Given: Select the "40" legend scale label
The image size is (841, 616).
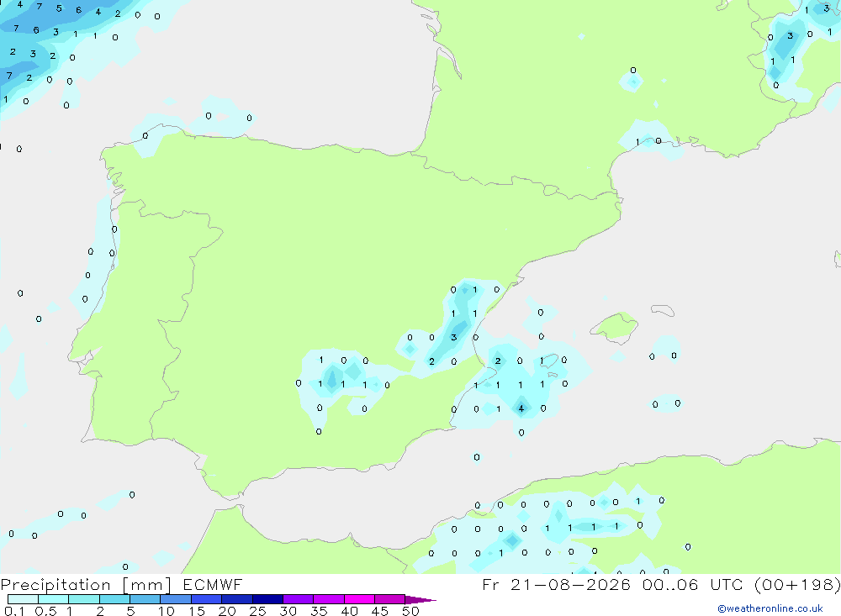Looking at the screenshot, I should click(x=350, y=611).
